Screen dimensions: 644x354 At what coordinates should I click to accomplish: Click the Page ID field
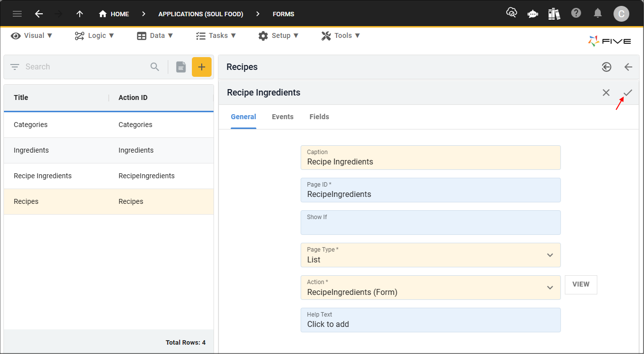tap(430, 190)
